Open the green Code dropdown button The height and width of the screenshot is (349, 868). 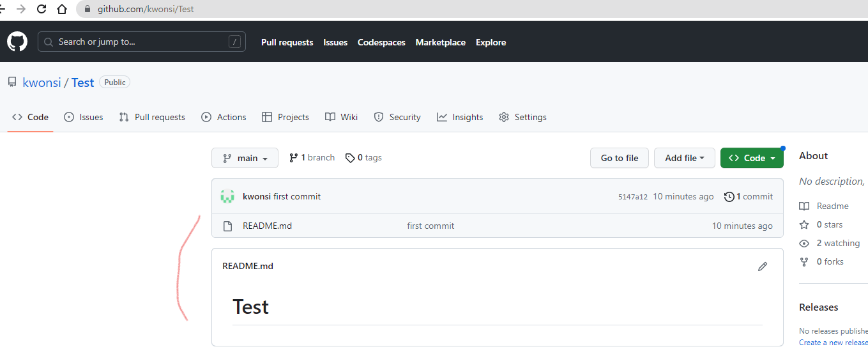point(752,158)
